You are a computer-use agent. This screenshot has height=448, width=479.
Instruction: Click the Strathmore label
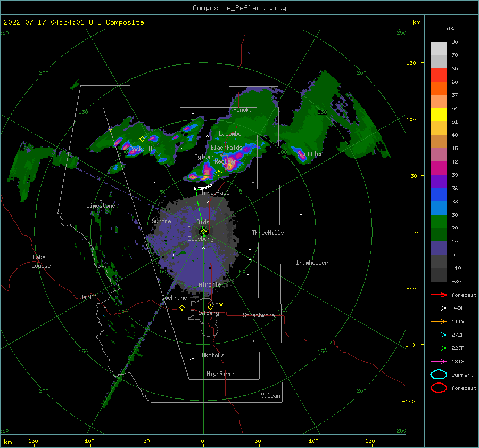click(259, 315)
